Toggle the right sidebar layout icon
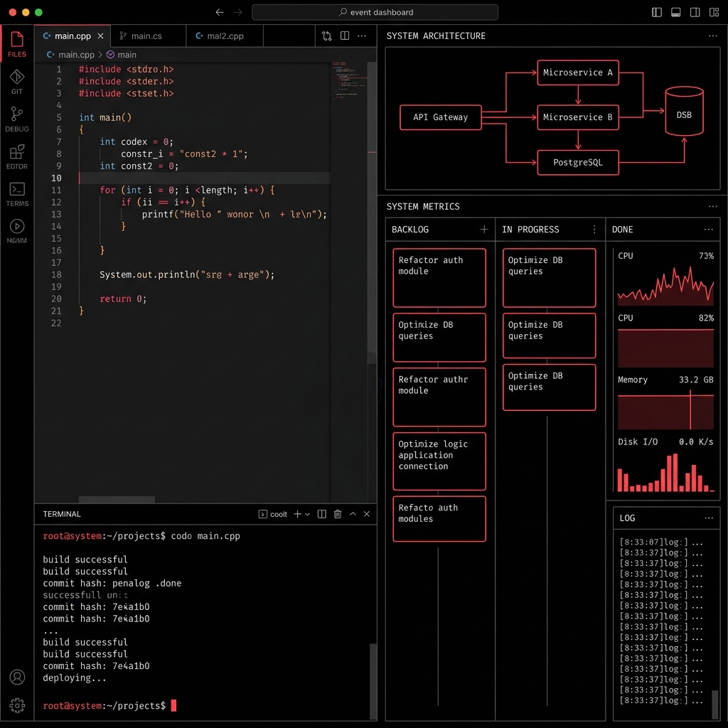This screenshot has width=728, height=728. (x=695, y=12)
